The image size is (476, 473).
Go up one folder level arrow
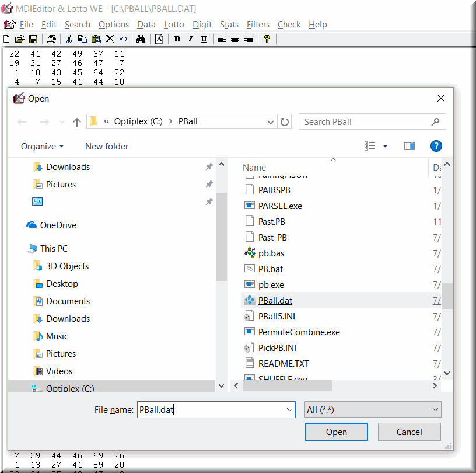[x=77, y=122]
